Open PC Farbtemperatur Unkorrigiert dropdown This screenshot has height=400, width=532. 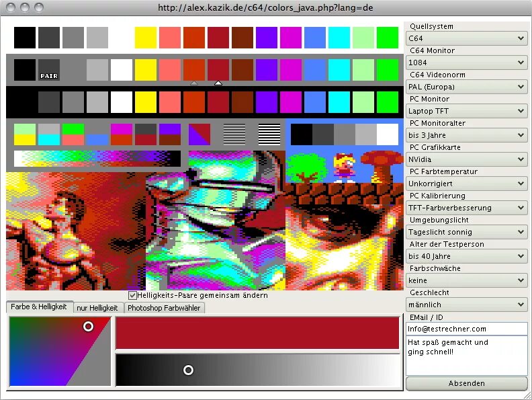[467, 184]
